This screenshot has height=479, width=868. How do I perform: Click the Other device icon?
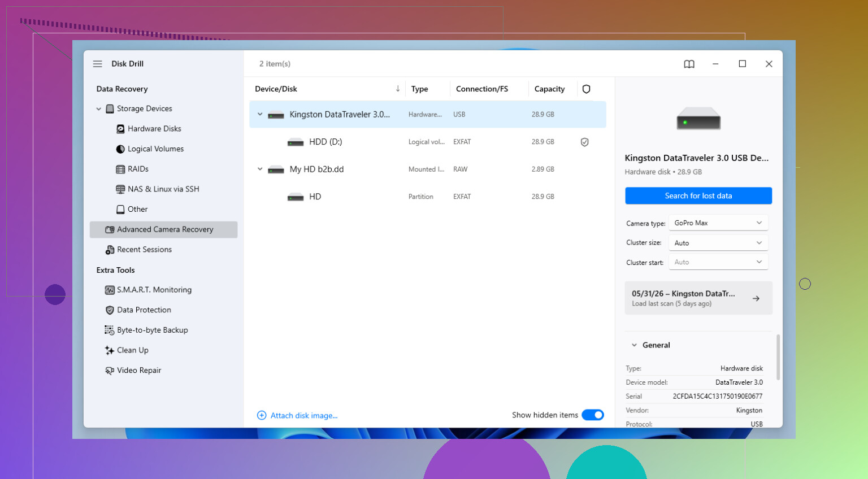[120, 210]
